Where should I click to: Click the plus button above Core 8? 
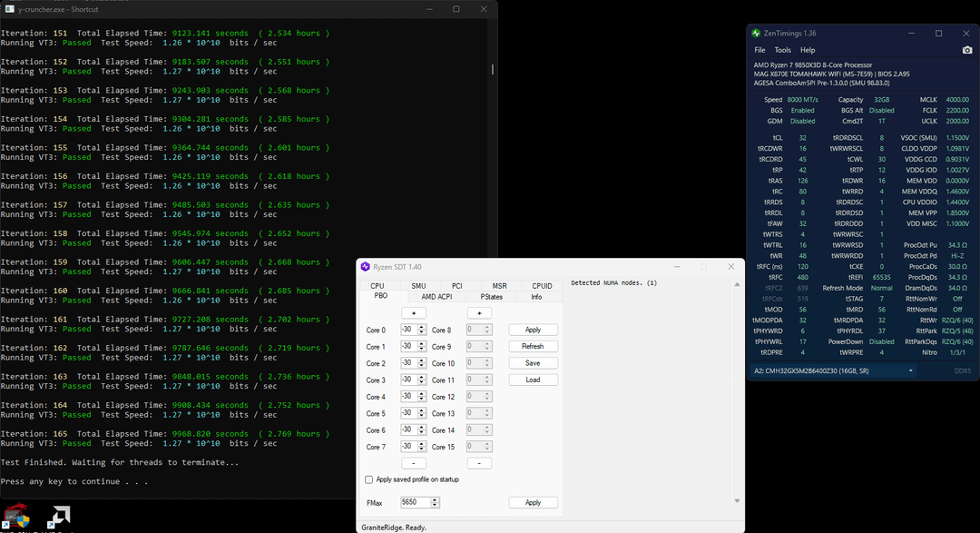tap(479, 313)
